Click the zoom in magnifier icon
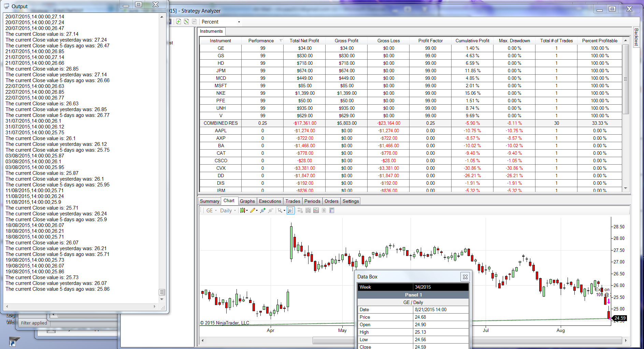The height and width of the screenshot is (349, 644). tap(263, 211)
